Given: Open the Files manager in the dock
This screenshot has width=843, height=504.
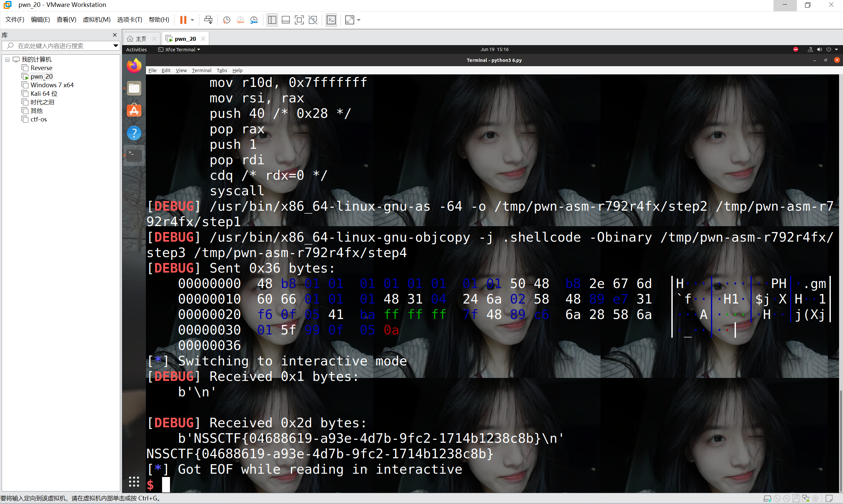Looking at the screenshot, I should (x=134, y=88).
